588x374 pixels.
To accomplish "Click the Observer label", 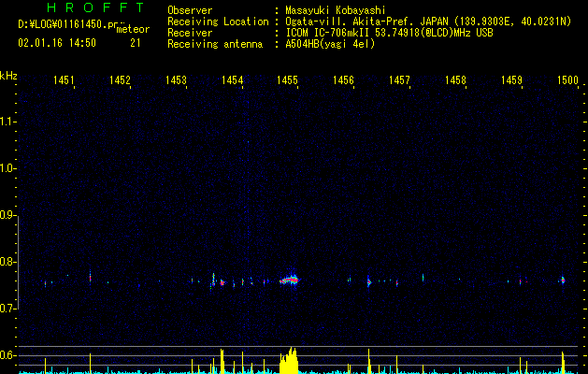I will pyautogui.click(x=190, y=10).
